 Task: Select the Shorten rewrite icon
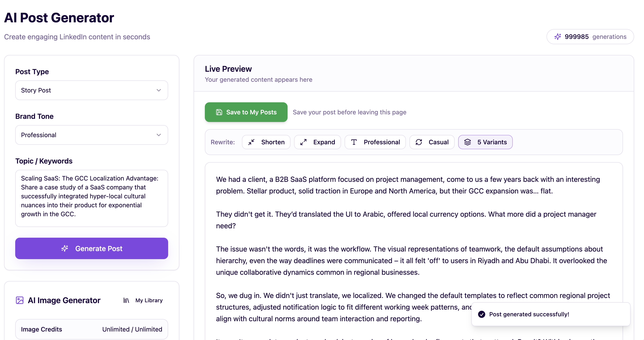coord(252,142)
